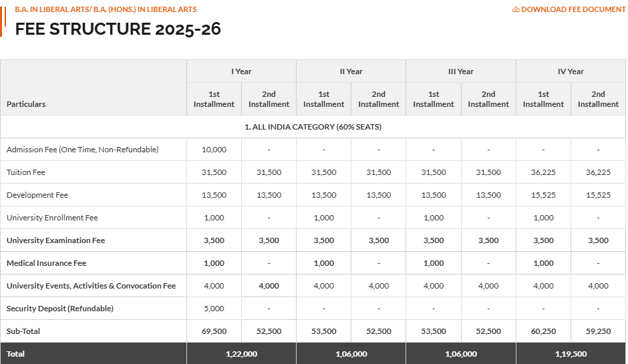Image resolution: width=628 pixels, height=364 pixels.
Task: Click the B.A. in Liberal Arts program heading
Action: (106, 10)
